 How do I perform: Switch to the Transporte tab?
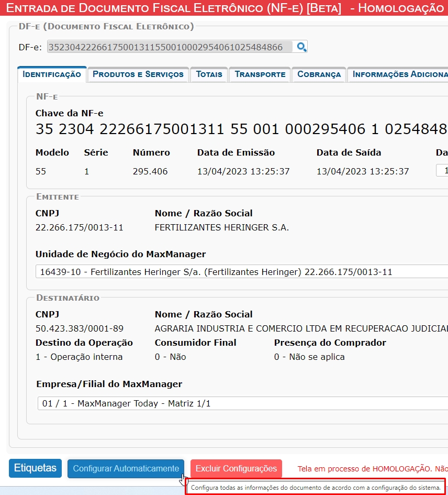[x=260, y=74]
